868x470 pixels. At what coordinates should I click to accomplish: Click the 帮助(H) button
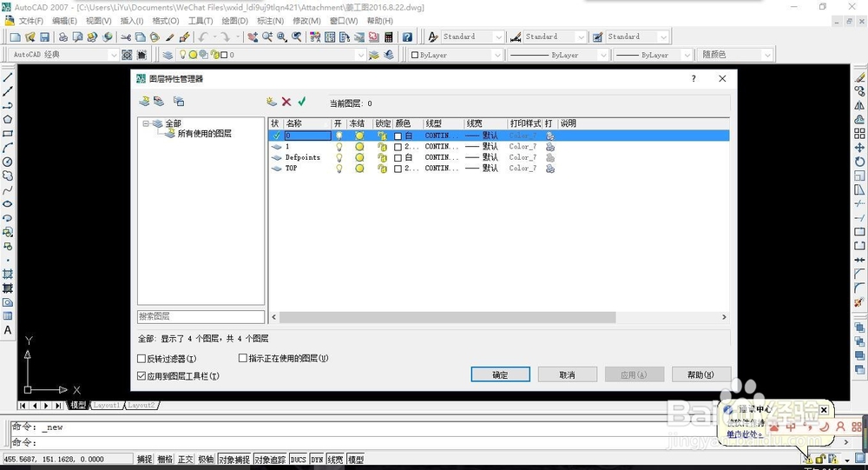pyautogui.click(x=701, y=374)
